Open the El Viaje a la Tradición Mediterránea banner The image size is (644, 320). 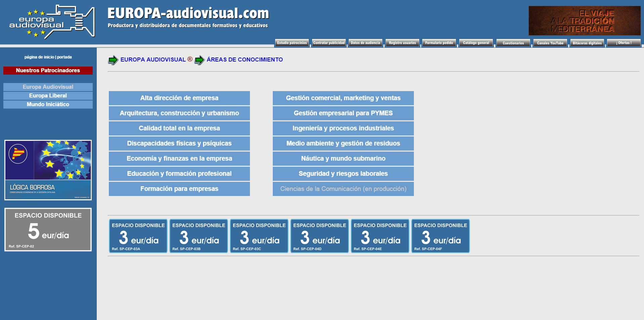tap(585, 21)
